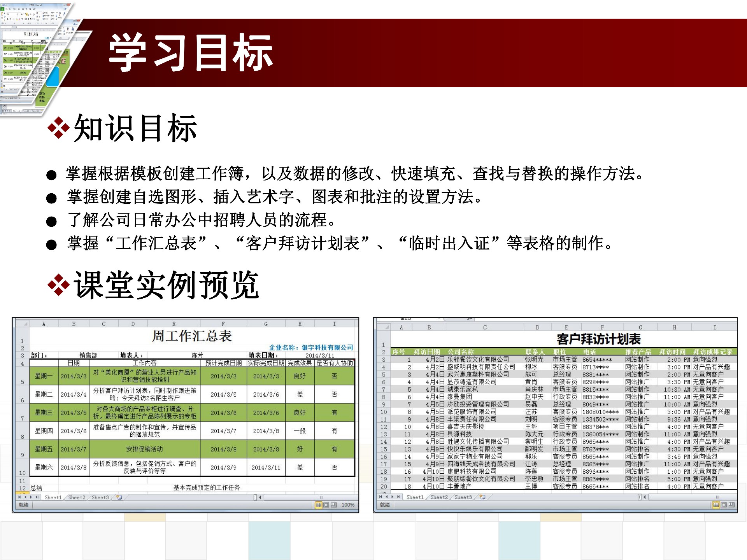Click 100% zoom level in left status bar
This screenshot has width=747, height=560.
point(348,505)
